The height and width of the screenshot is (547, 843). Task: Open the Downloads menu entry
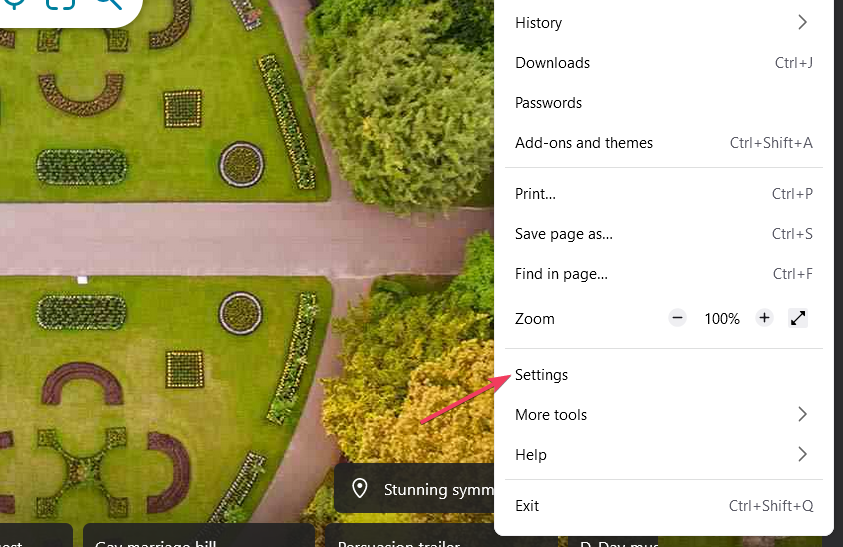click(x=663, y=63)
